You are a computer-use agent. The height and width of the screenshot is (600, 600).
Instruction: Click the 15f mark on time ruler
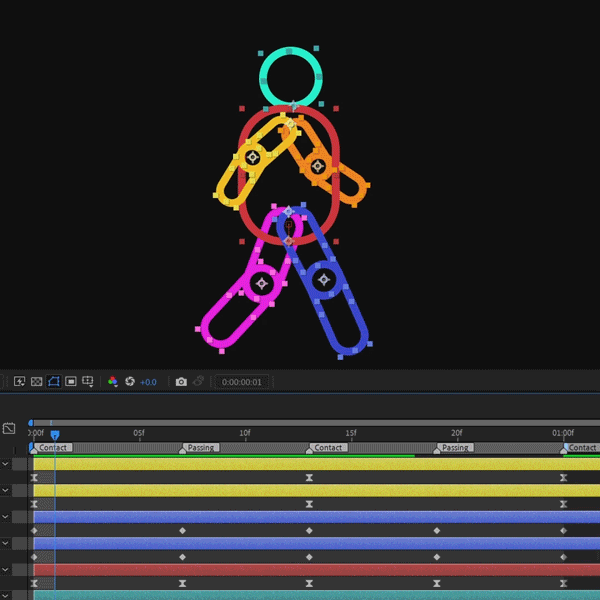(x=351, y=433)
